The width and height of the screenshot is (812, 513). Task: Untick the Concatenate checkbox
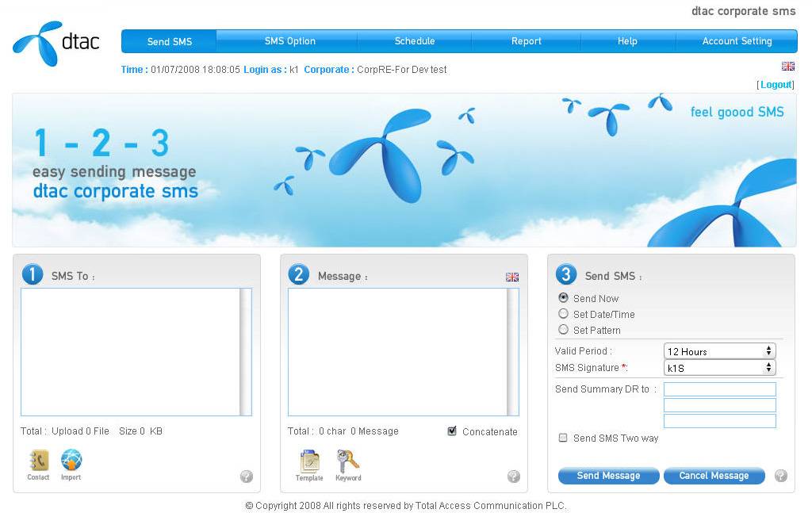click(452, 431)
